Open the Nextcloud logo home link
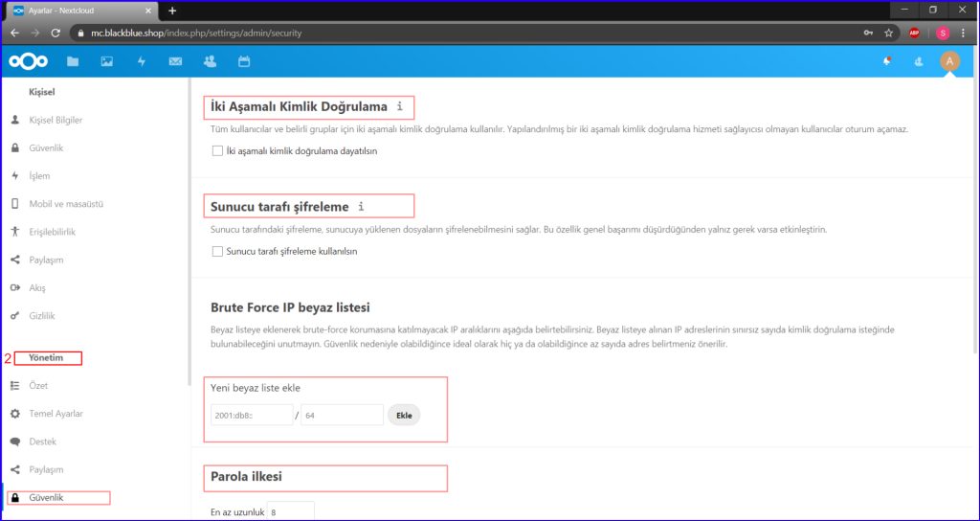 [30, 61]
